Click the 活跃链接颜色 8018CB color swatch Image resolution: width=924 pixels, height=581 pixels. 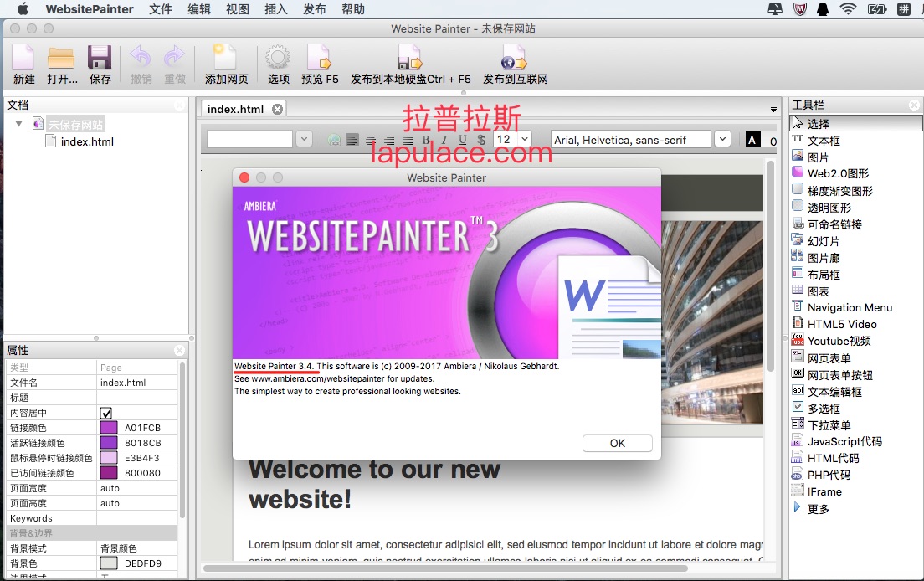click(109, 443)
